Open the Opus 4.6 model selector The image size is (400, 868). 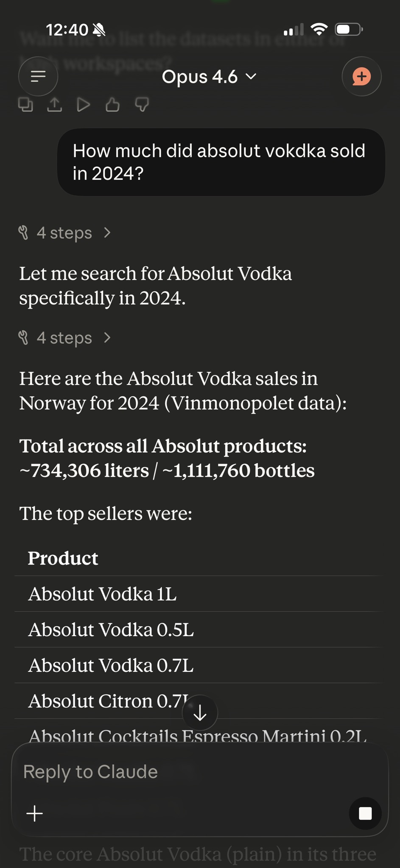pyautogui.click(x=209, y=77)
